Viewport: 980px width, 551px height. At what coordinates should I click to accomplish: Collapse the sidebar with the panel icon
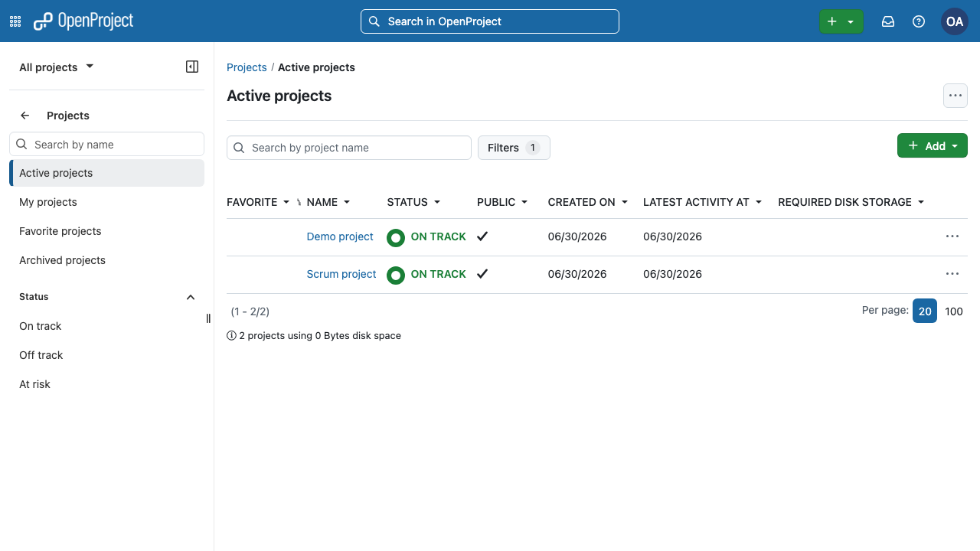(192, 67)
